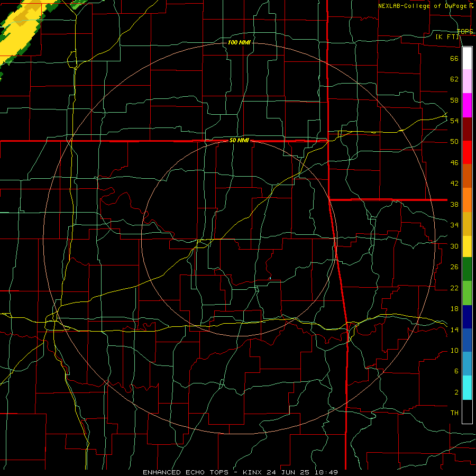Click legend value 30
Image resolution: width=476 pixels, height=476 pixels.
454,246
